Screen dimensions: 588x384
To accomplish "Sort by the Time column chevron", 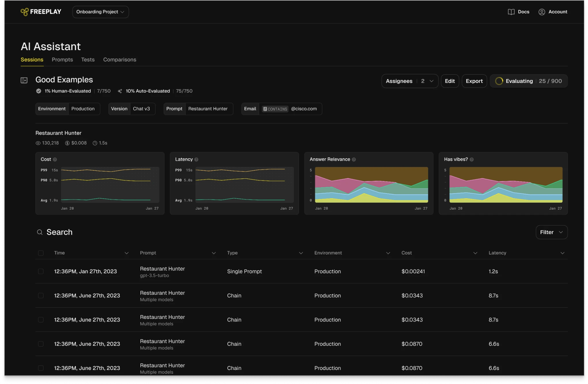I will (x=126, y=253).
